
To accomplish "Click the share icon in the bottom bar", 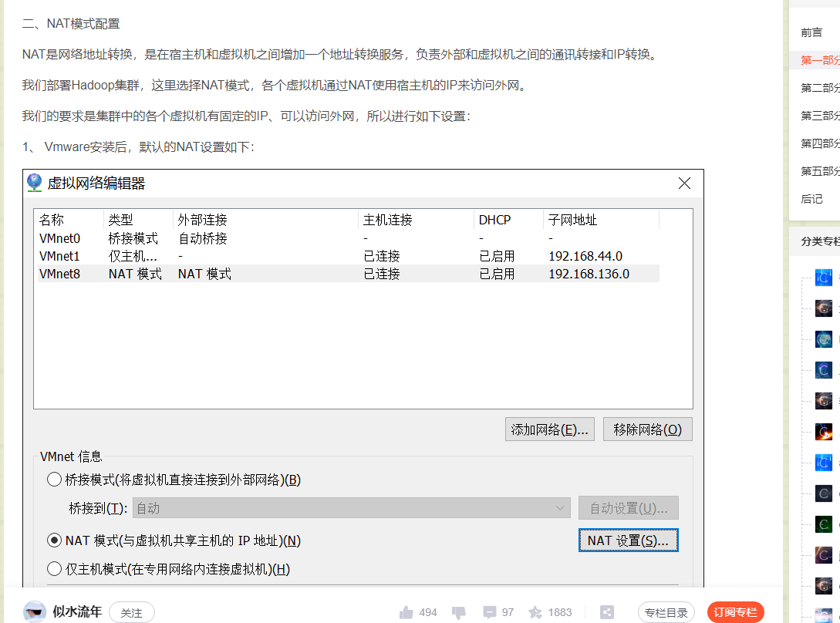I will (607, 612).
